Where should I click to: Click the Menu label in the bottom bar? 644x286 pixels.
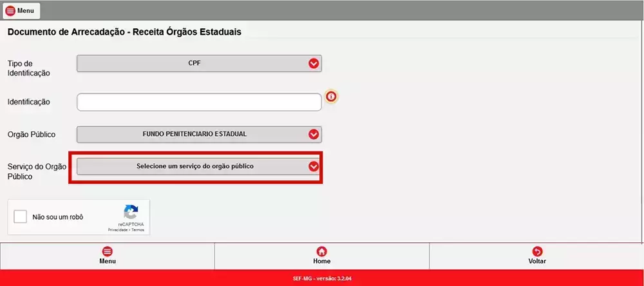[x=107, y=262]
